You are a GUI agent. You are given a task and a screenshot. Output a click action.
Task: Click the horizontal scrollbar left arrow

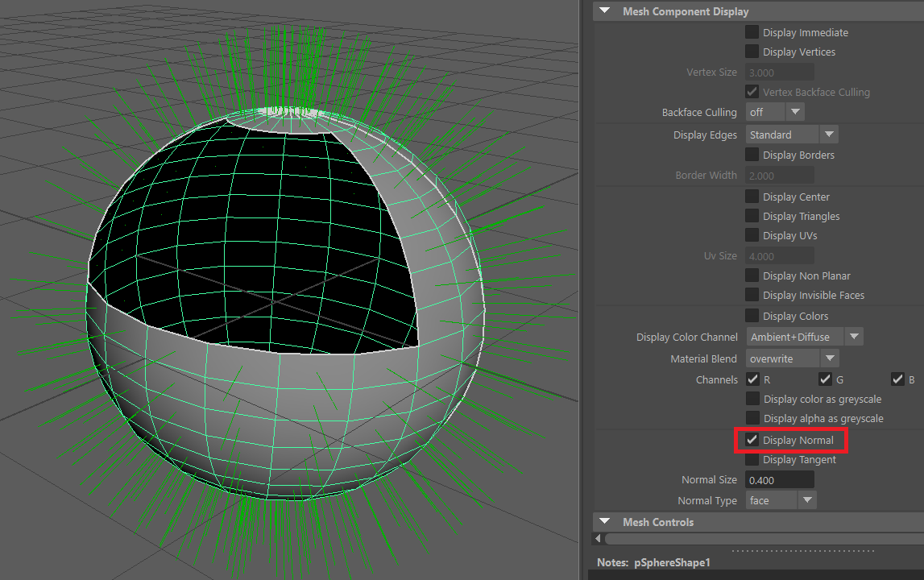[598, 538]
